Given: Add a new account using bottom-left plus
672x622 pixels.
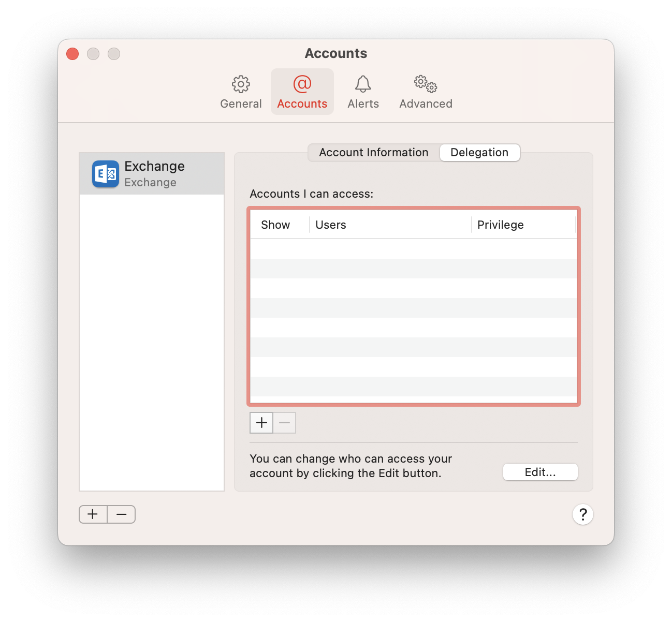Looking at the screenshot, I should (x=93, y=514).
